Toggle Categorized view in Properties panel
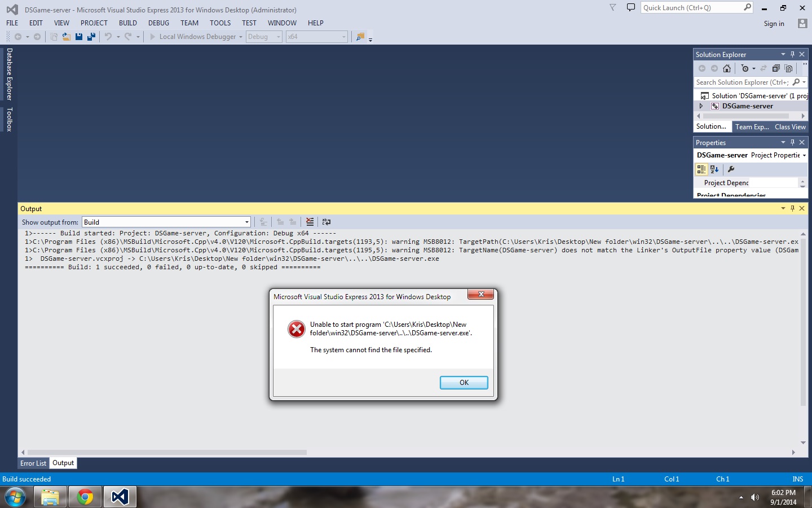Viewport: 812px width, 508px height. (x=701, y=169)
